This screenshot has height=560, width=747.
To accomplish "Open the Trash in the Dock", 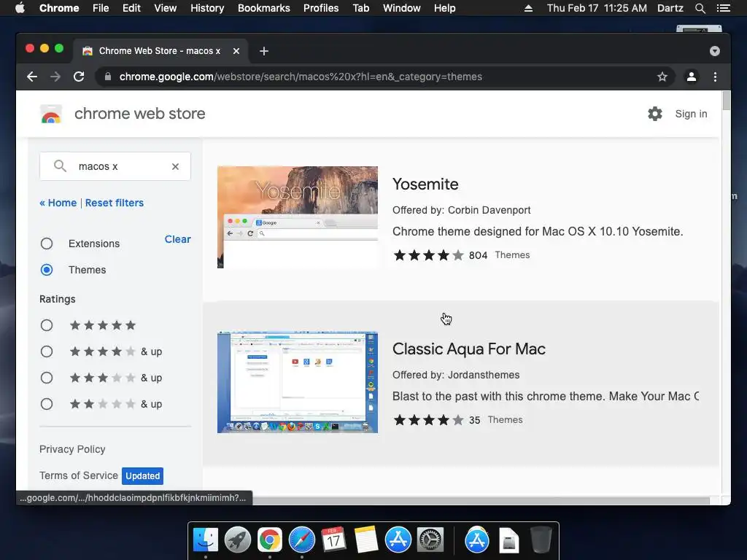I will point(541,540).
